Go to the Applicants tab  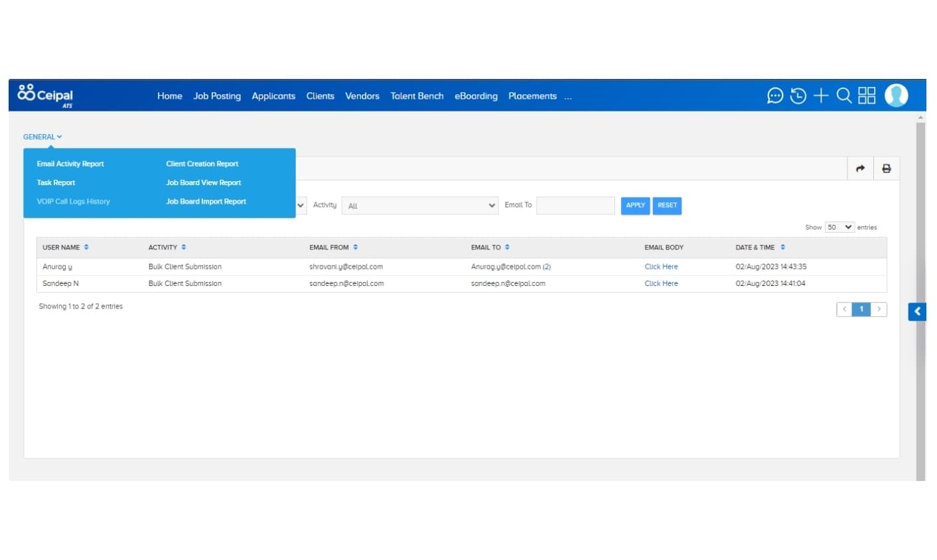tap(273, 96)
